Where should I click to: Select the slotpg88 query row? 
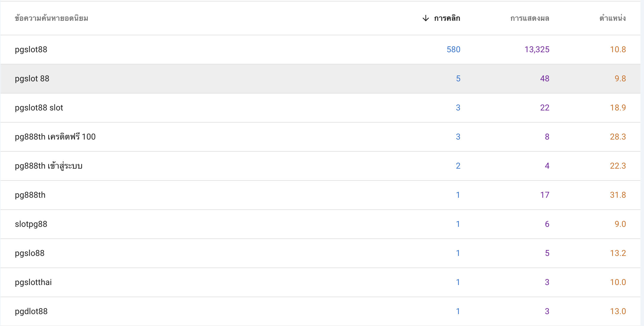321,224
